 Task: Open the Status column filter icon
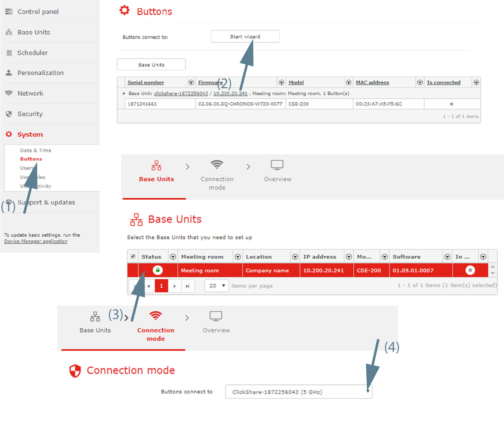tap(173, 257)
